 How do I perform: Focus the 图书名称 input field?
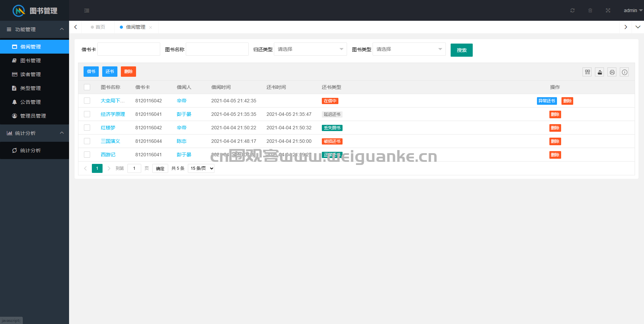coord(217,49)
